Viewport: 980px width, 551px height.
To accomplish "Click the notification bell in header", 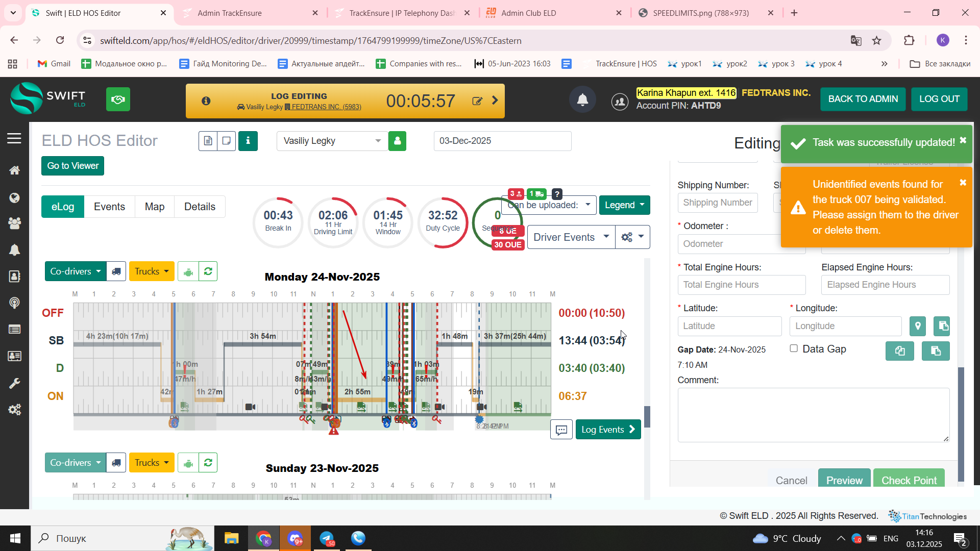I will [x=582, y=100].
